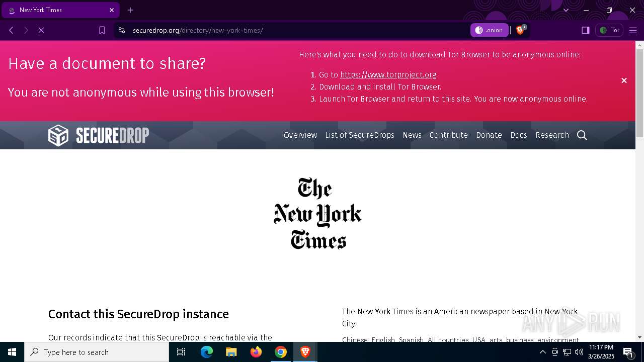This screenshot has height=362, width=644.
Task: Open Brave Shields panel
Action: click(x=521, y=30)
